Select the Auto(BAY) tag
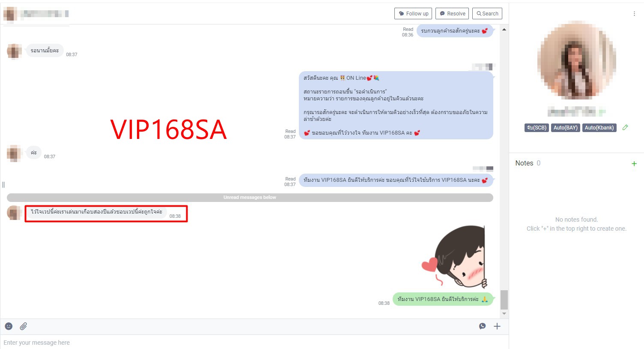 [565, 128]
